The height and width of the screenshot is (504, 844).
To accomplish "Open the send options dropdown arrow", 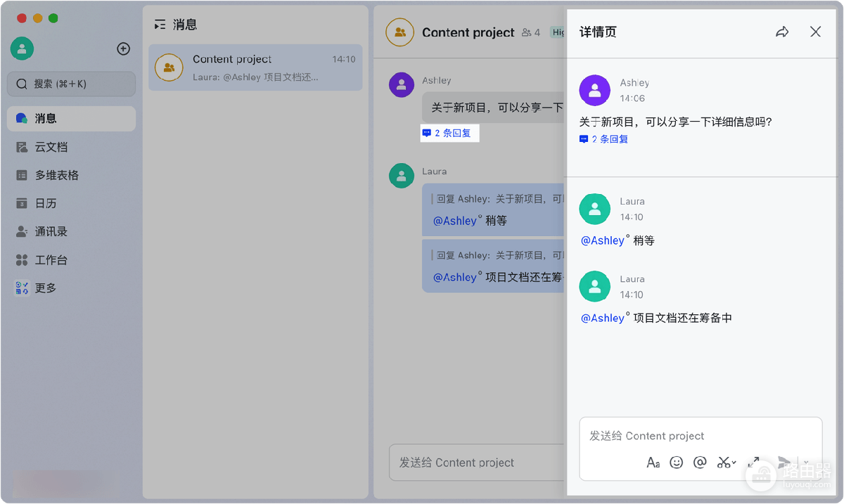I will [806, 463].
